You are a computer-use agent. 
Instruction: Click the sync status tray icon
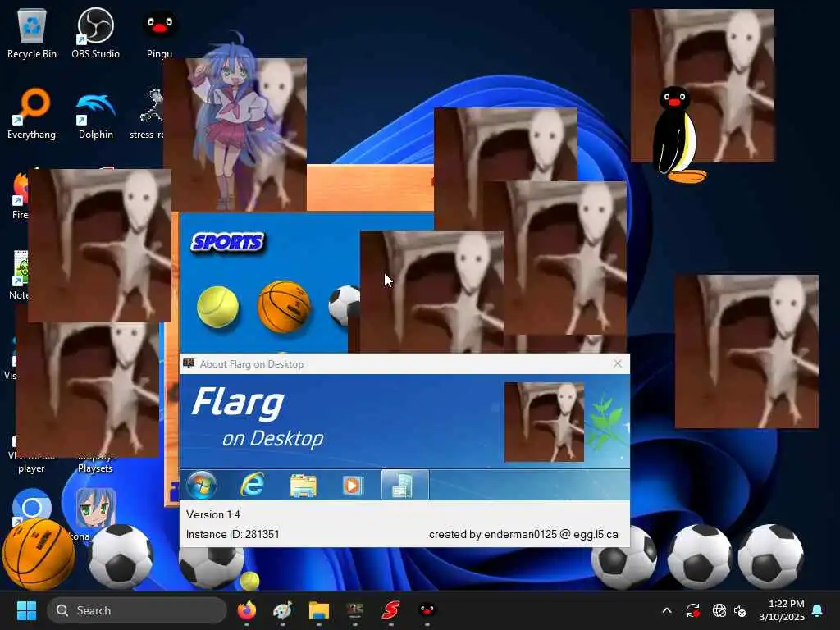(692, 610)
